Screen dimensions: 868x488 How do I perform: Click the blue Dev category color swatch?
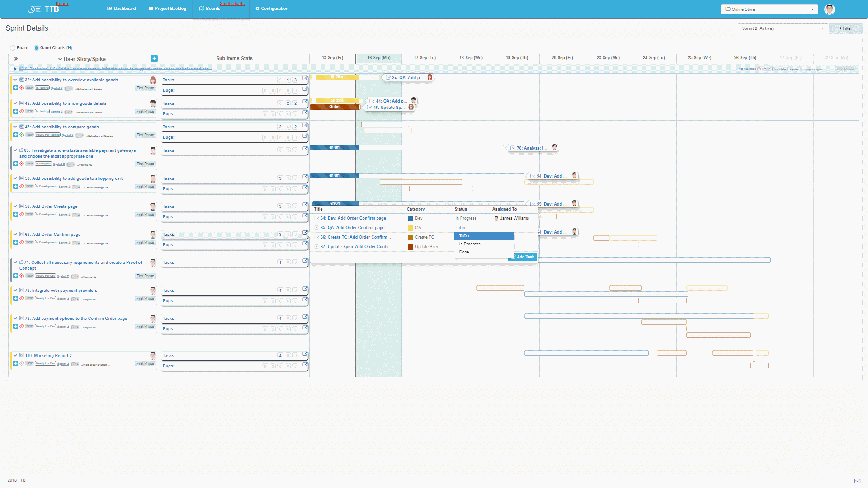[411, 218]
